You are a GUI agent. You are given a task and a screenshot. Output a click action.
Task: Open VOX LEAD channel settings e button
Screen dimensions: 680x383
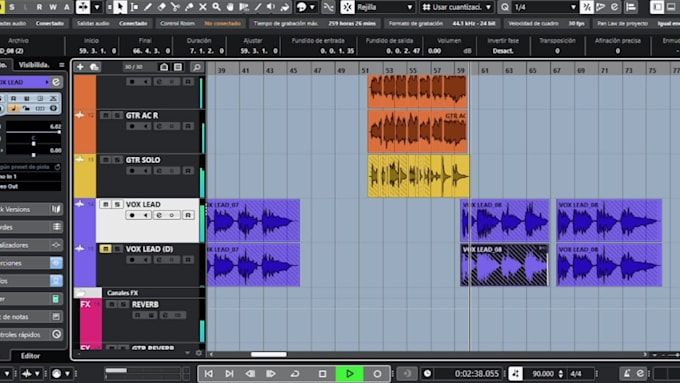tap(159, 215)
